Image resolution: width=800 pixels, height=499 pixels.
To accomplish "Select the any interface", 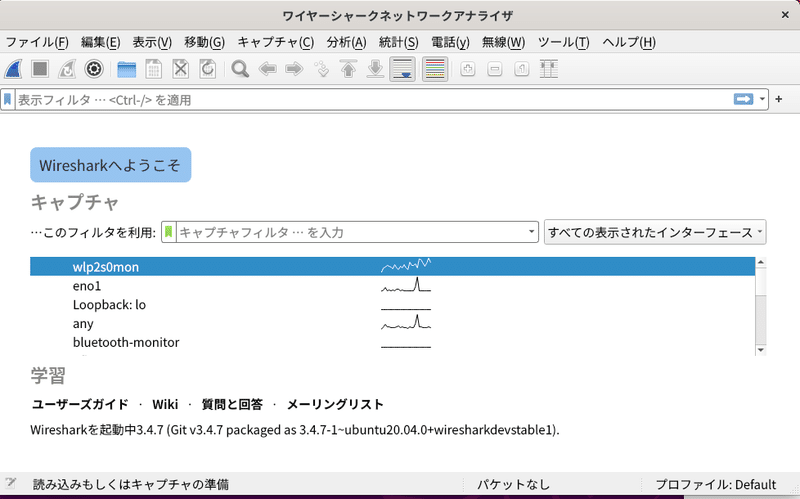I will click(x=392, y=323).
